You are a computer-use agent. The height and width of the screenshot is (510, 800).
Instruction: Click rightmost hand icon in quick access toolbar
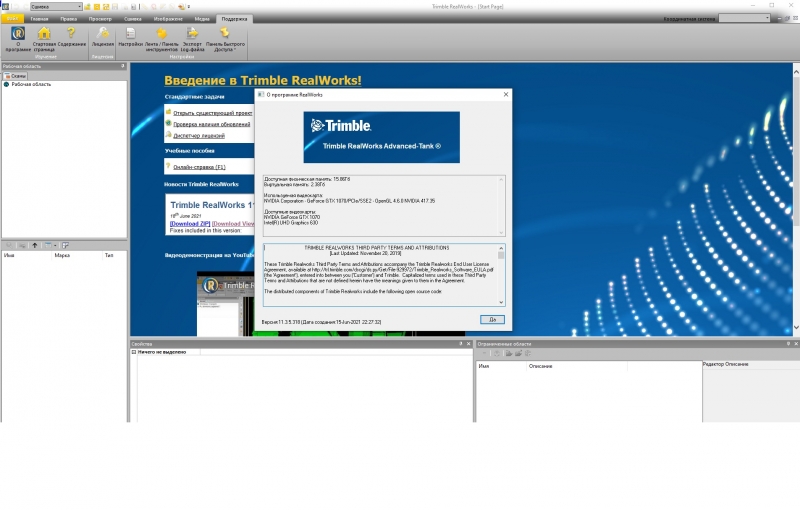(182, 7)
